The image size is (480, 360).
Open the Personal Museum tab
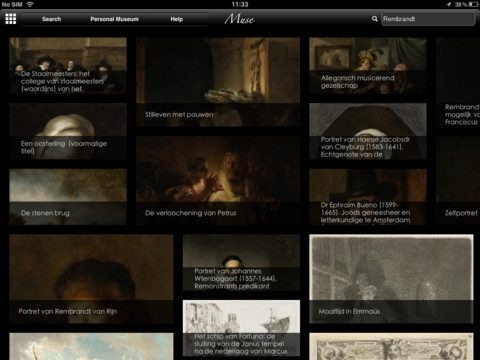pos(114,19)
